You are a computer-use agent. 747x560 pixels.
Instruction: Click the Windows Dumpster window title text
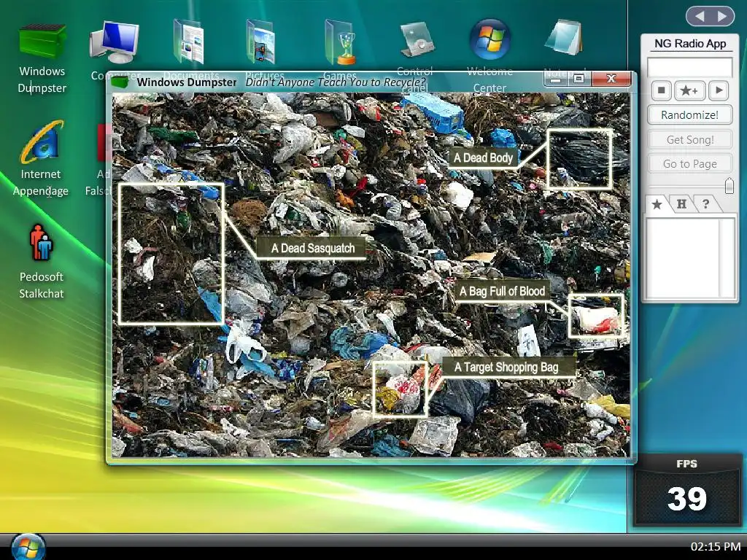(x=187, y=82)
